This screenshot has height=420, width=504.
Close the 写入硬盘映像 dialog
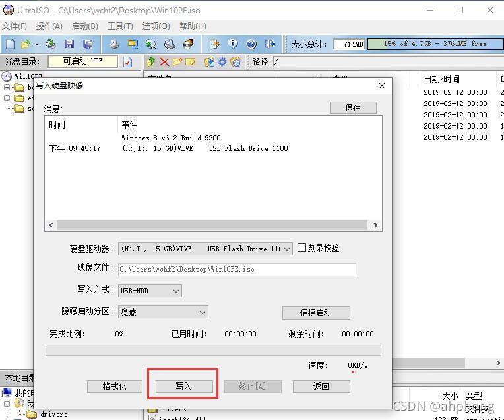pos(382,86)
